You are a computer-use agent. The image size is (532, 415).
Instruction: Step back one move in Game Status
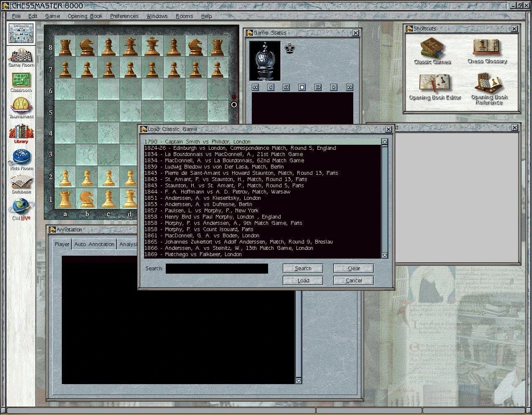271,87
